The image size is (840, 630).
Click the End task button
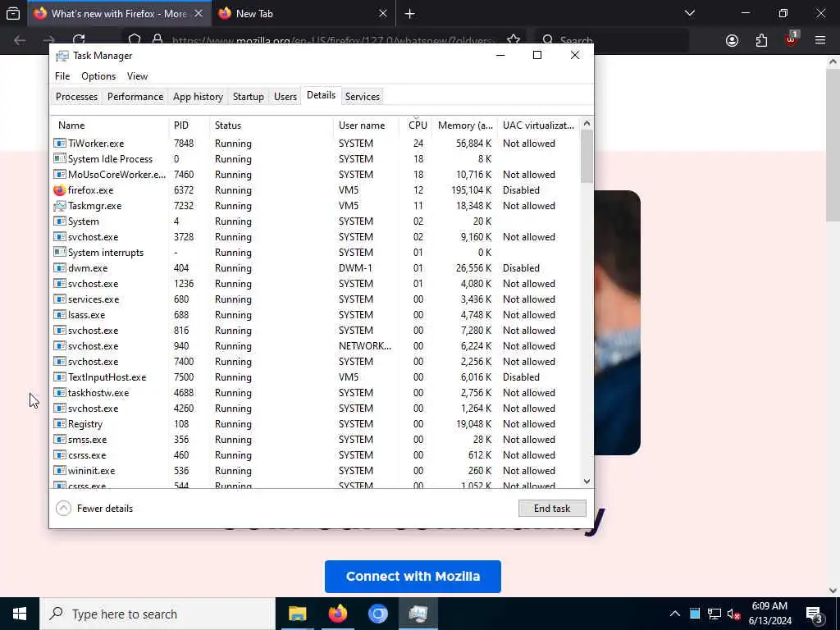(552, 509)
